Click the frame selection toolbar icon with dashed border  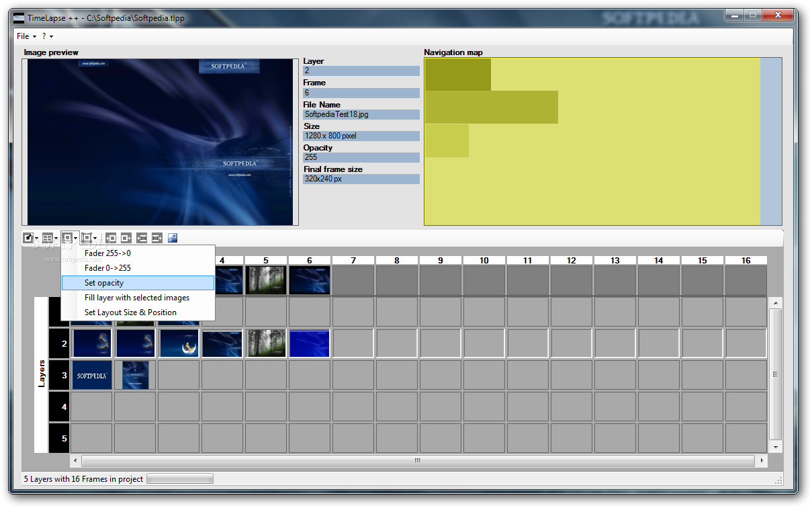pyautogui.click(x=86, y=238)
